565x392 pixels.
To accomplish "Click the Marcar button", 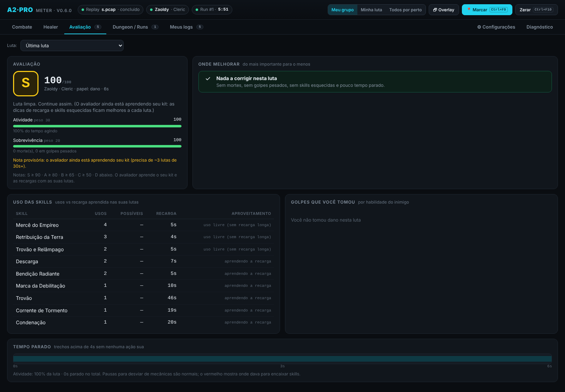I will pyautogui.click(x=487, y=10).
